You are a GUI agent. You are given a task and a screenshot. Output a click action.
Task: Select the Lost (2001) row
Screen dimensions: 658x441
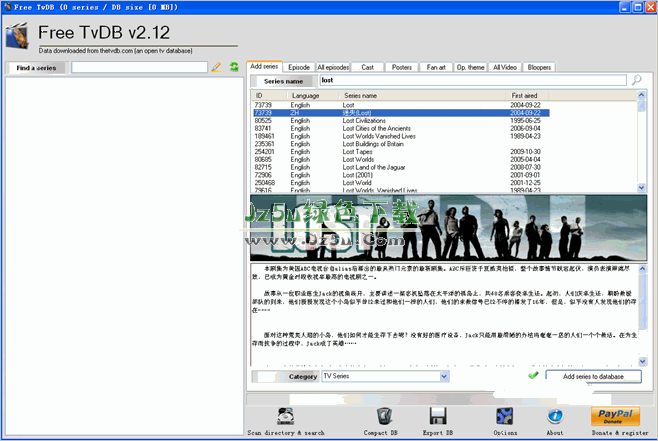401,175
